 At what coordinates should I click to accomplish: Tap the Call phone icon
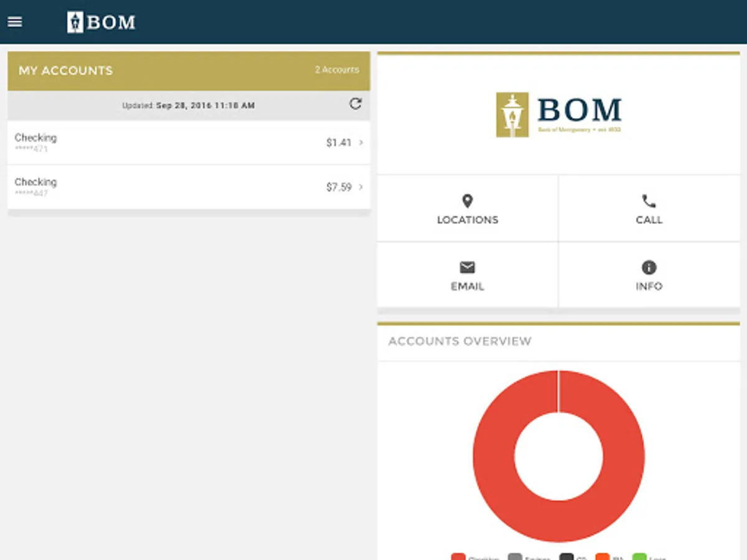point(649,201)
